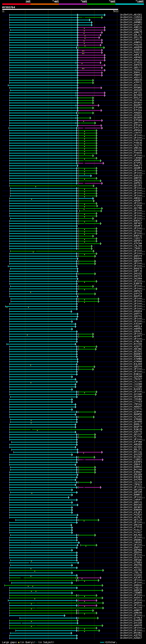Select label UniRef100_Q09JQ3

click(131, 175)
